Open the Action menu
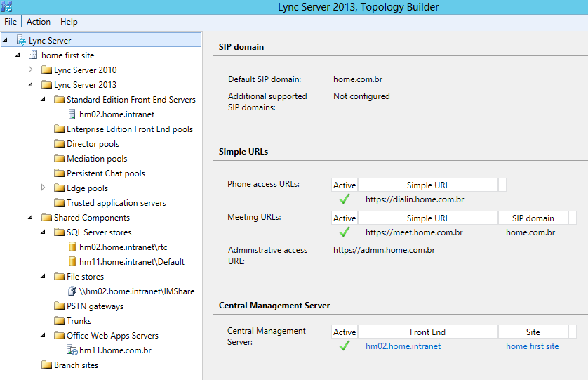588x380 pixels. click(39, 22)
